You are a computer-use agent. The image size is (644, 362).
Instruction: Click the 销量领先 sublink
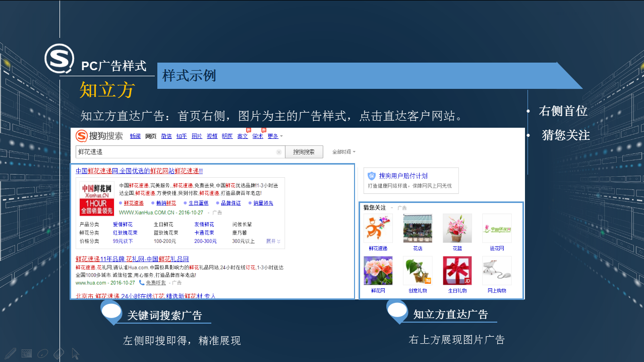[x=263, y=203]
